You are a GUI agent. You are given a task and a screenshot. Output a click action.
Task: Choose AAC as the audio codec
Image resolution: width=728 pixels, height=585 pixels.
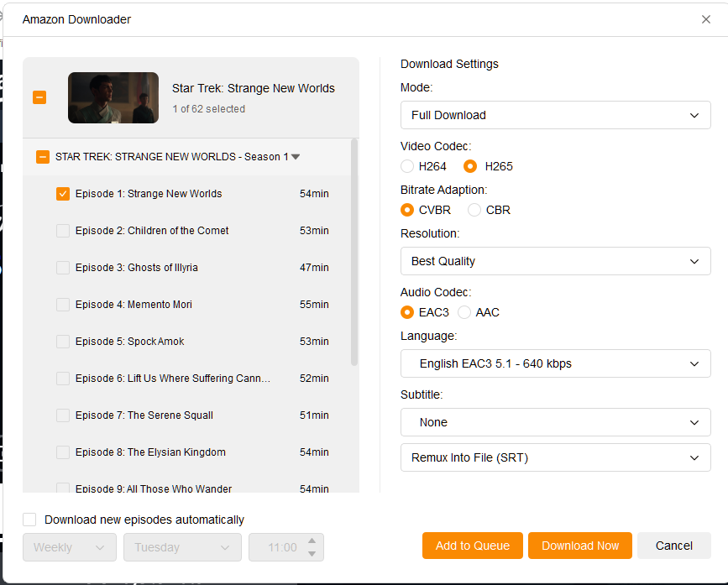(466, 312)
